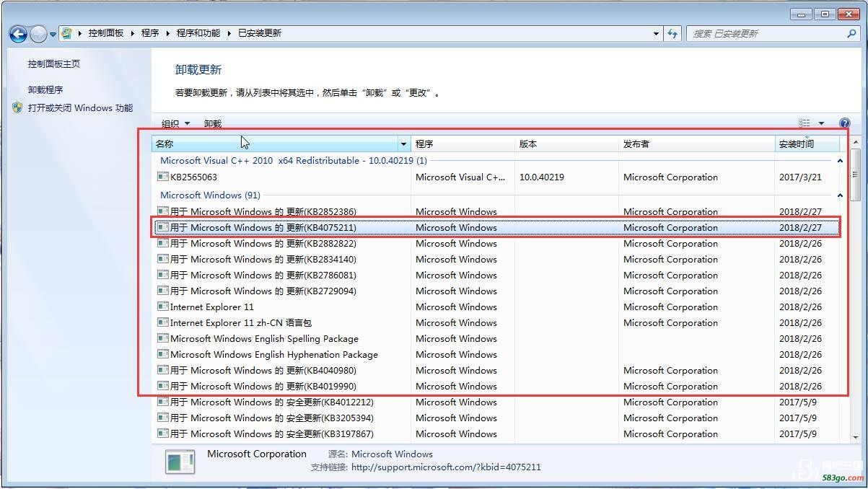
Task: Open the support.microsoft.com kbid=4075211 link
Action: click(446, 467)
